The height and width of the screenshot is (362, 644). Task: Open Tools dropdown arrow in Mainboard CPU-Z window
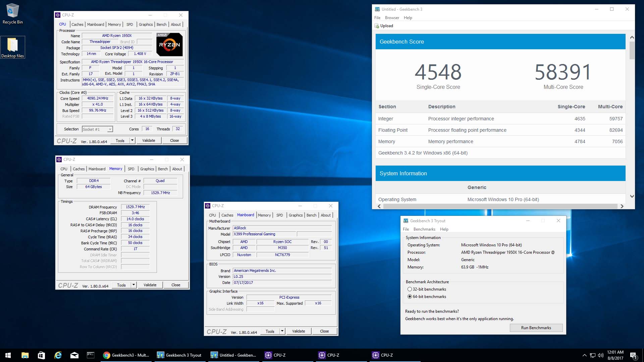pyautogui.click(x=282, y=331)
